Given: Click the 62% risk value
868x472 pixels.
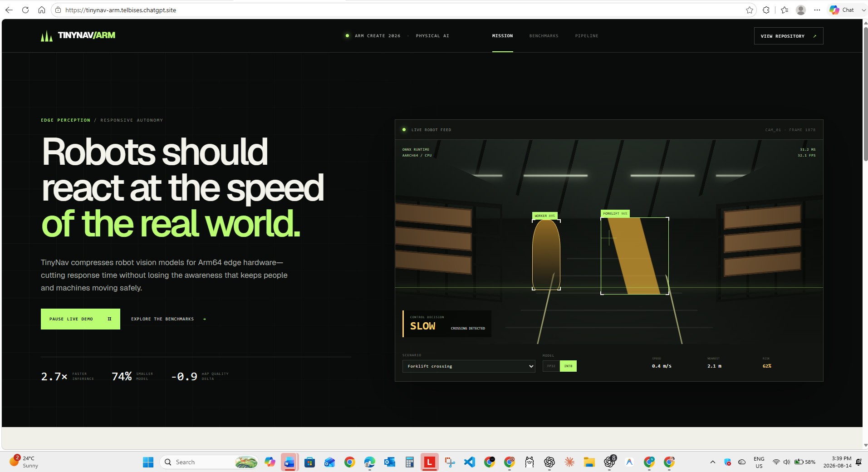Looking at the screenshot, I should (767, 366).
